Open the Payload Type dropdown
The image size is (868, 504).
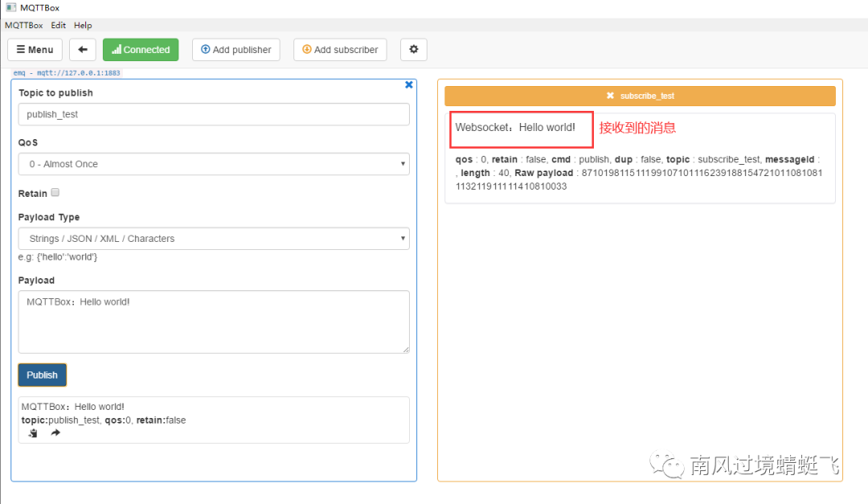click(x=214, y=239)
